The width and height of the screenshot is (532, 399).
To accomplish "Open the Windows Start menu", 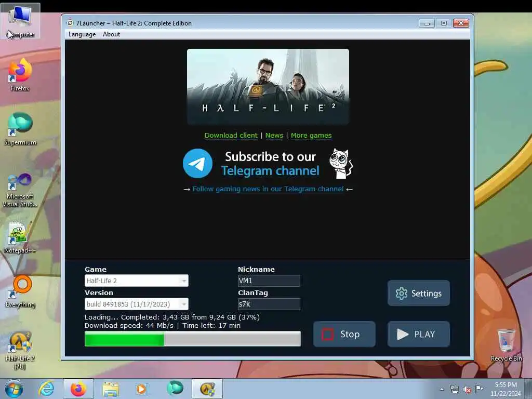I will point(14,389).
